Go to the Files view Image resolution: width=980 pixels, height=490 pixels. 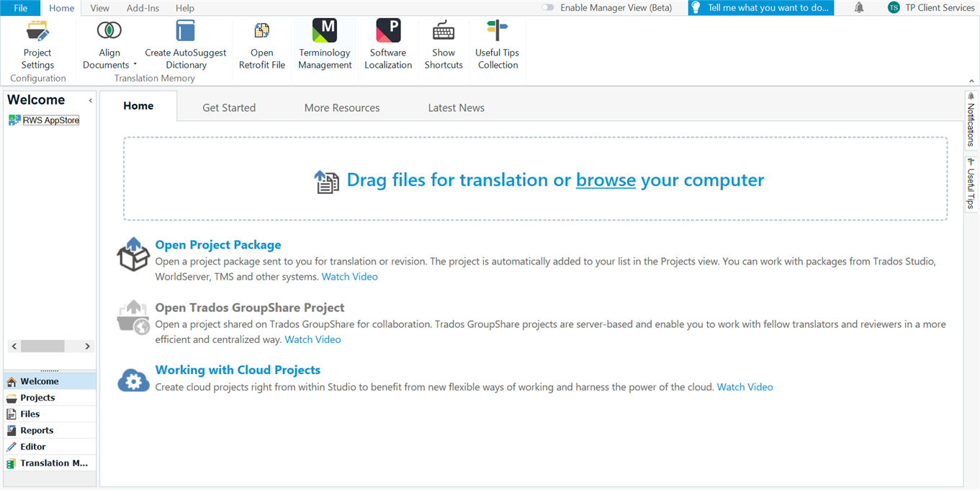(x=50, y=414)
